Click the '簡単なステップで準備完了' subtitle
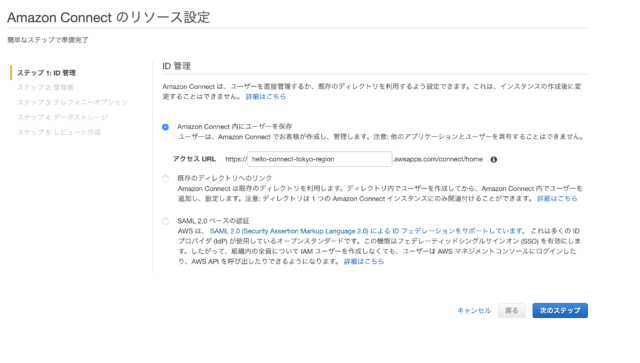The height and width of the screenshot is (363, 640). point(48,40)
